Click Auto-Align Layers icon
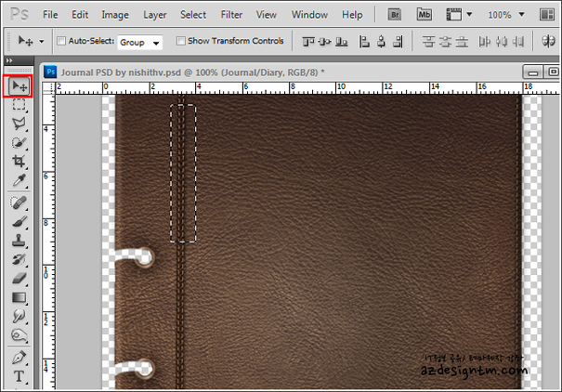The image size is (562, 392). tap(548, 42)
